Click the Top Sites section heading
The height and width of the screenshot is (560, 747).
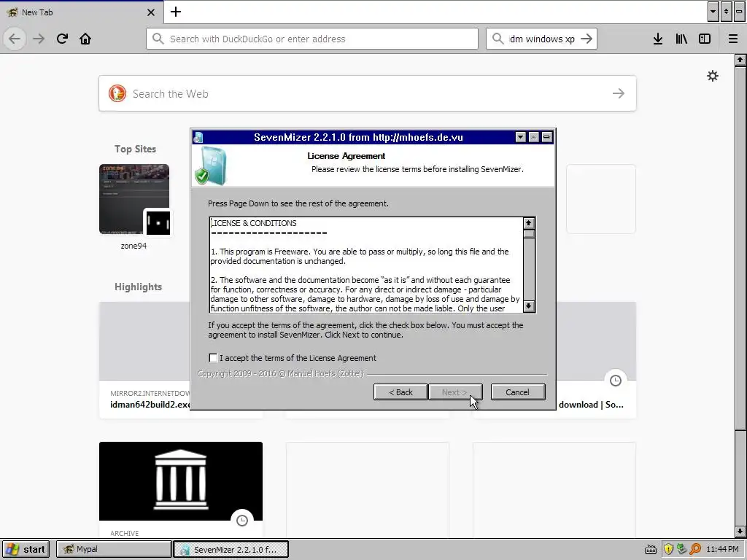[x=135, y=149]
